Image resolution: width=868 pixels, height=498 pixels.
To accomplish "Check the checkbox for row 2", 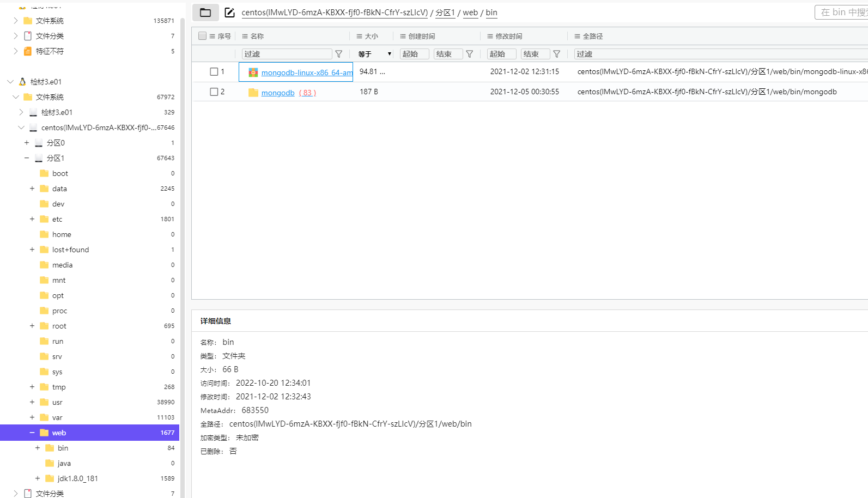I will tap(214, 92).
